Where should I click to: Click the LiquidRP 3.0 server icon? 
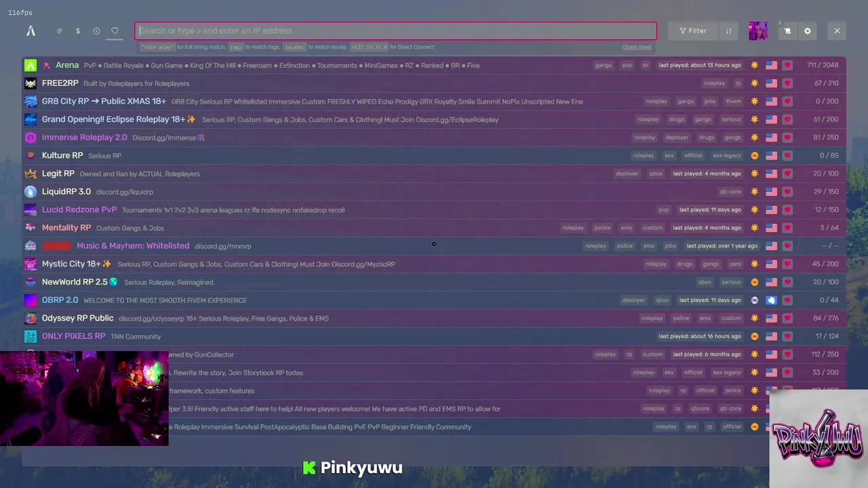click(x=31, y=192)
